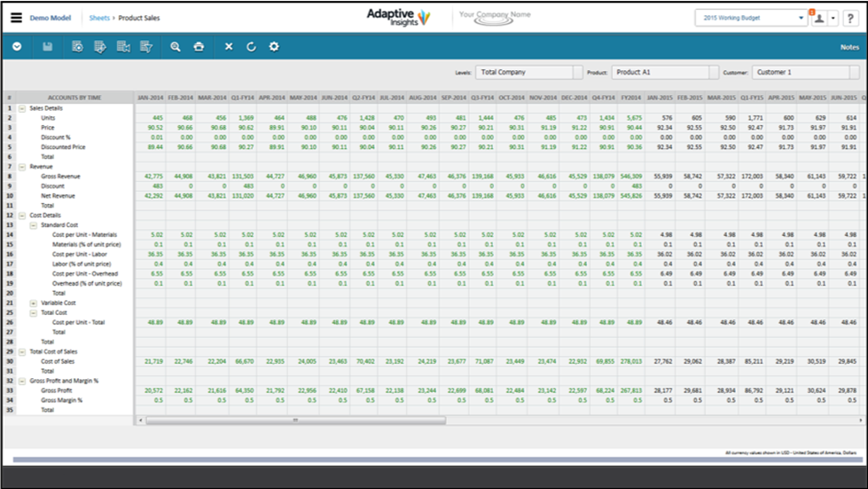Open the Product A1 dropdown
This screenshot has height=489, width=868.
[665, 72]
